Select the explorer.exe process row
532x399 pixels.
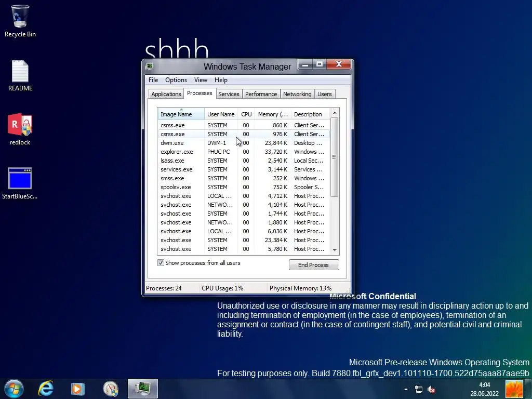tap(244, 152)
